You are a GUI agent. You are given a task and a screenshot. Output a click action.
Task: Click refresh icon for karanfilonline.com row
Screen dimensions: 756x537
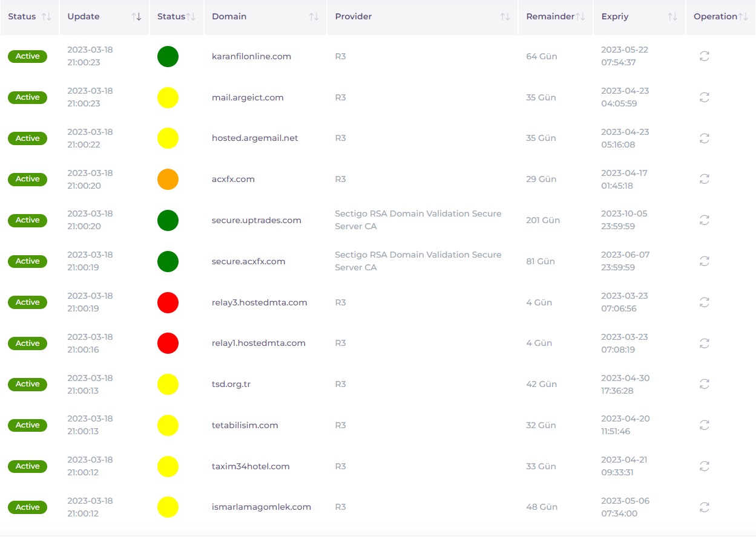point(704,56)
